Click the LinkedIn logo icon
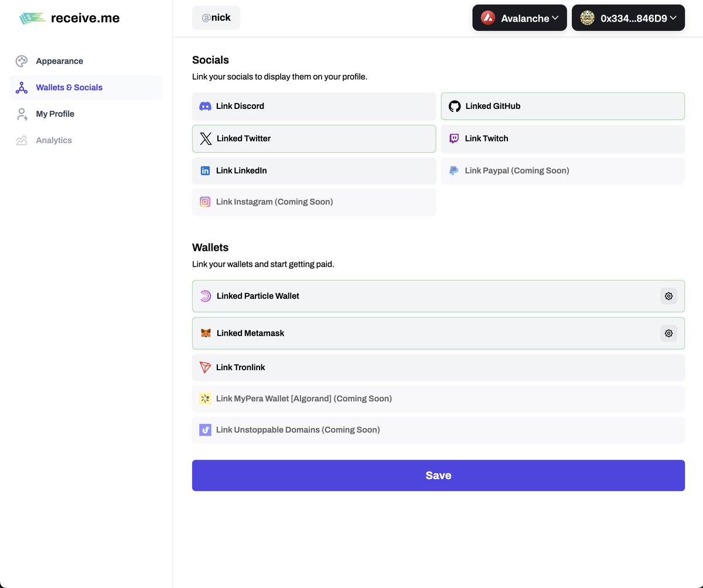 (205, 171)
